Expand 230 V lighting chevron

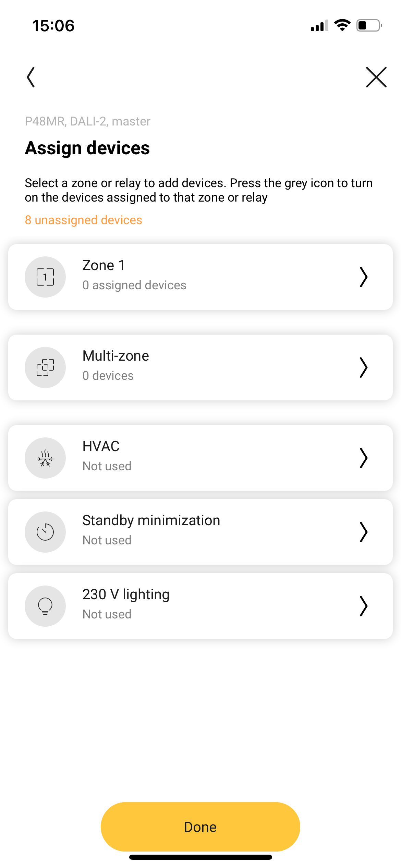[x=363, y=606]
